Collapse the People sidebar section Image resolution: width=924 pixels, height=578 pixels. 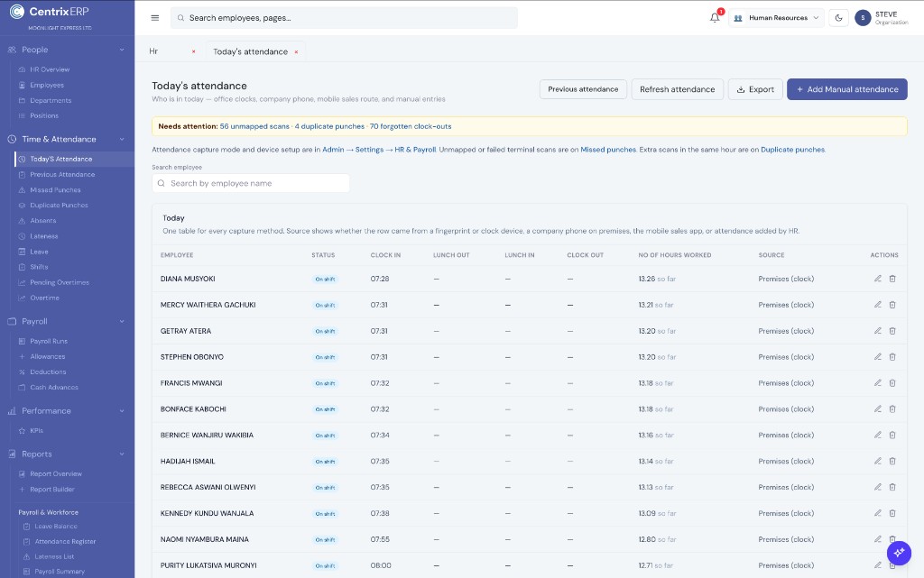[x=122, y=50]
